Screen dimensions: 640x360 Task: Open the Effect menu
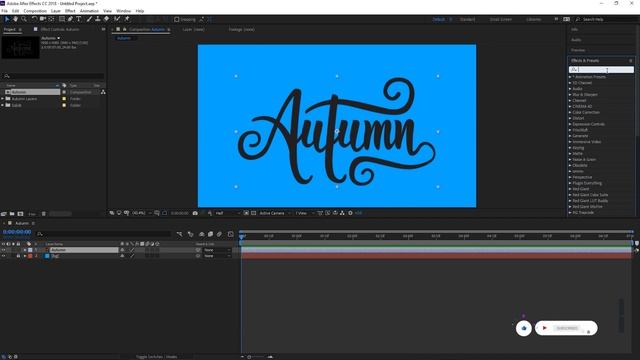pyautogui.click(x=70, y=11)
